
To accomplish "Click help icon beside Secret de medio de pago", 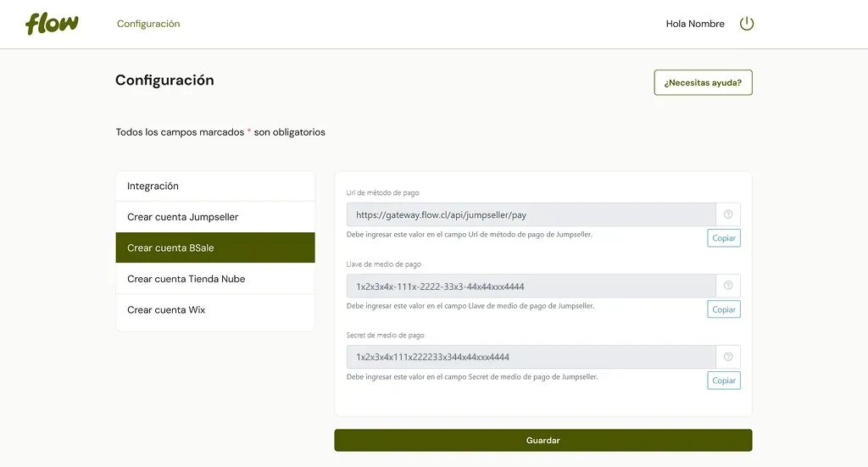I will click(728, 357).
